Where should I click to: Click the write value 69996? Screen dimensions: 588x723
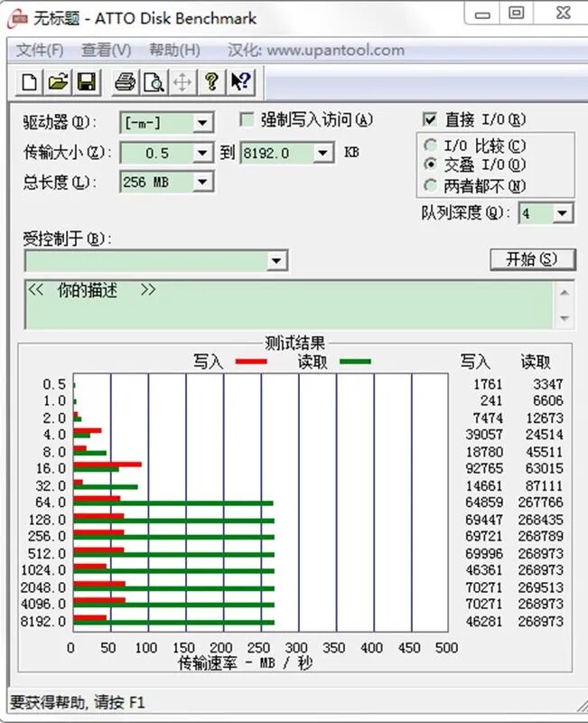[484, 553]
